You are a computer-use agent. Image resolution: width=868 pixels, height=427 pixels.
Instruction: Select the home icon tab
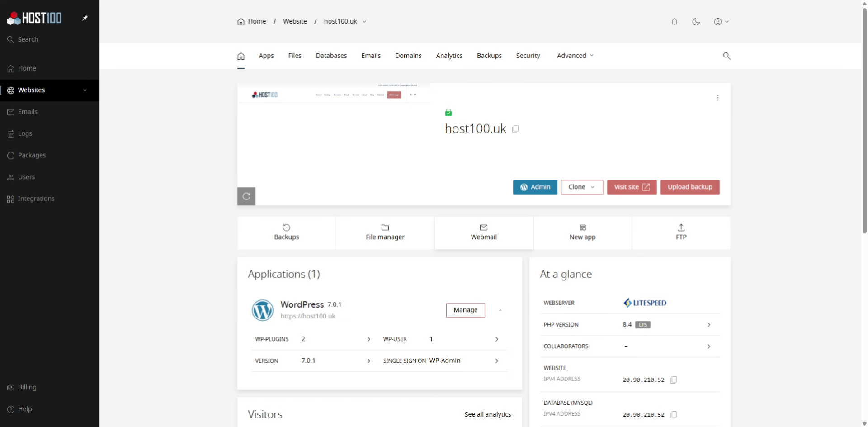tap(241, 56)
